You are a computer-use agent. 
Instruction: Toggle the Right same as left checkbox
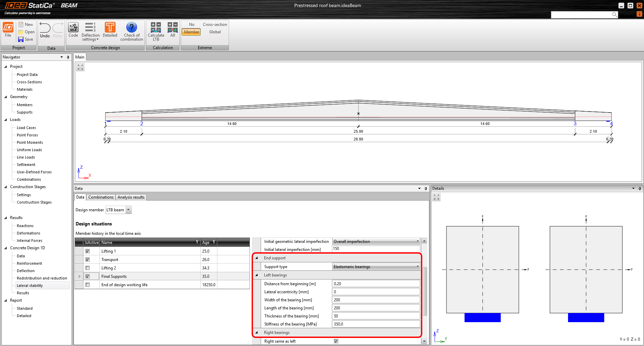pyautogui.click(x=336, y=341)
